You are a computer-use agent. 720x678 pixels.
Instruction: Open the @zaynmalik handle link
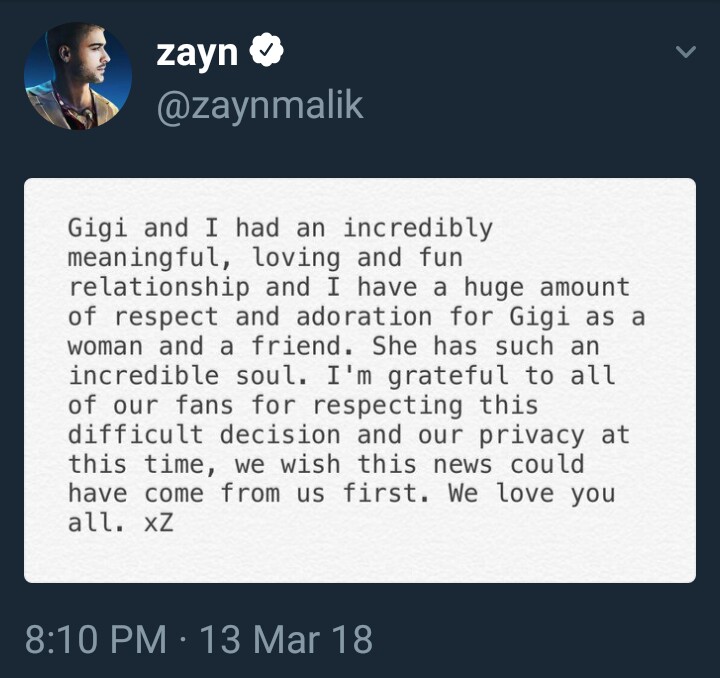259,105
